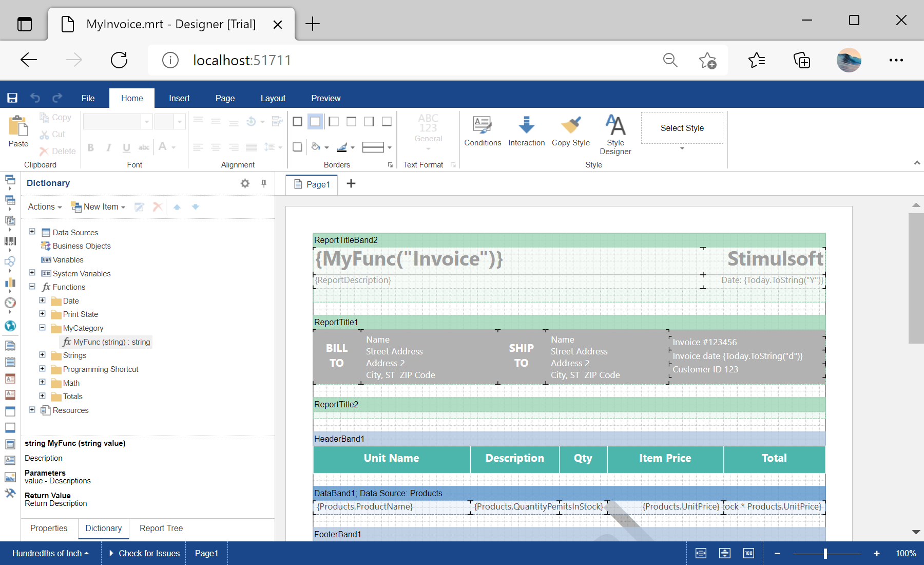Open the Report Tree tab
This screenshot has height=565, width=924.
click(161, 528)
